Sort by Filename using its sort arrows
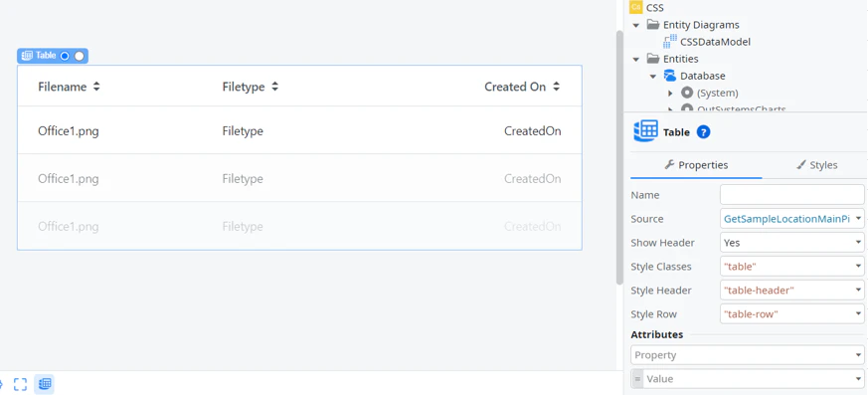Screen dimensions: 868x395 [x=96, y=87]
